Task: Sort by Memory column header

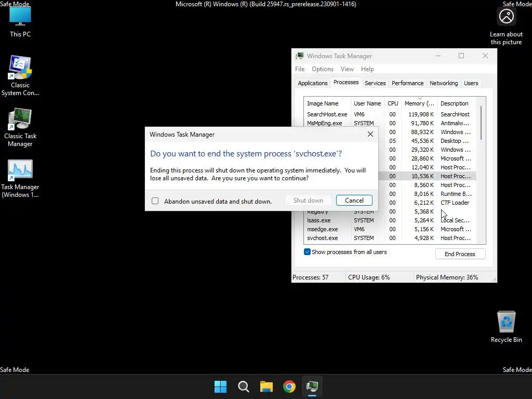Action: pyautogui.click(x=419, y=103)
